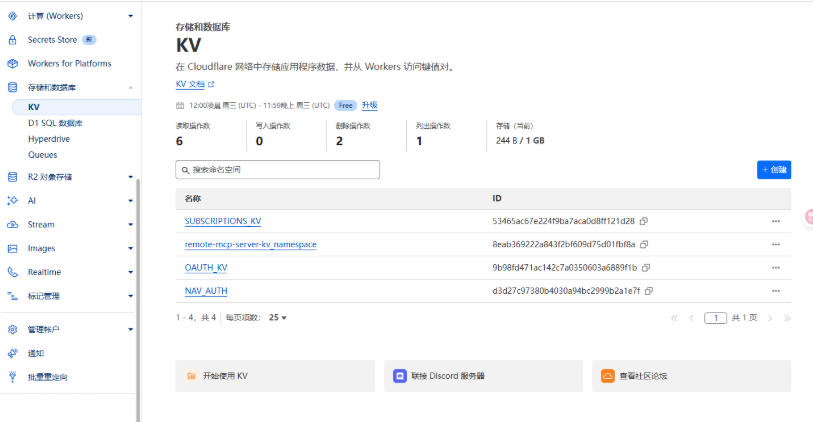Click the search namespaces input field
The image size is (813, 422).
point(277,170)
